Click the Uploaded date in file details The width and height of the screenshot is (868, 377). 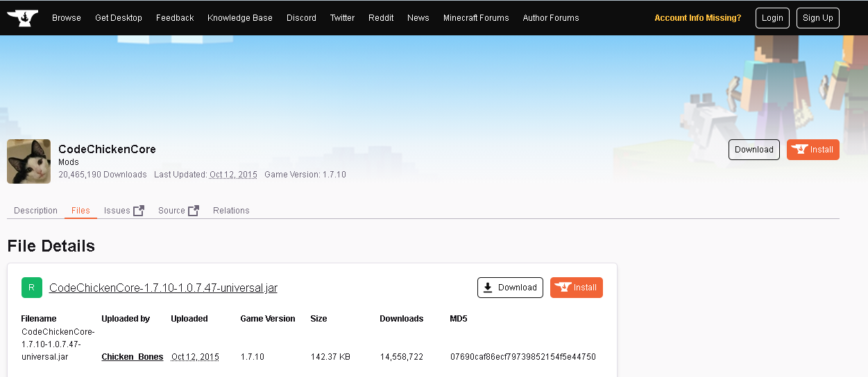click(195, 357)
